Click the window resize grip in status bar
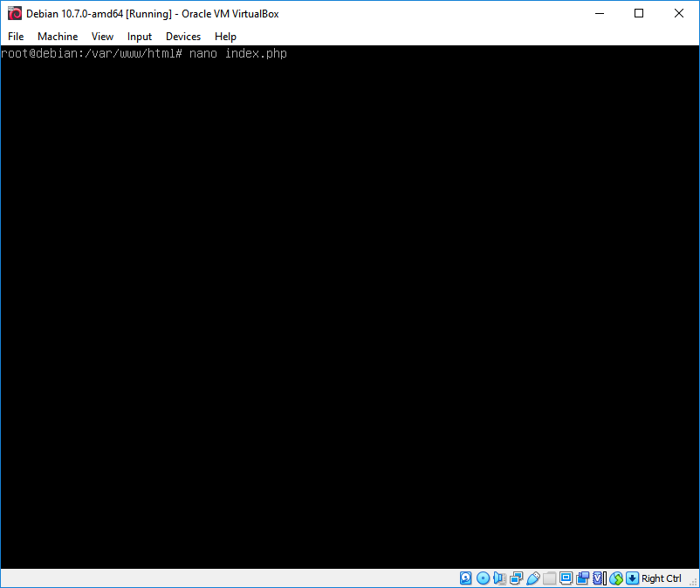 [x=694, y=582]
